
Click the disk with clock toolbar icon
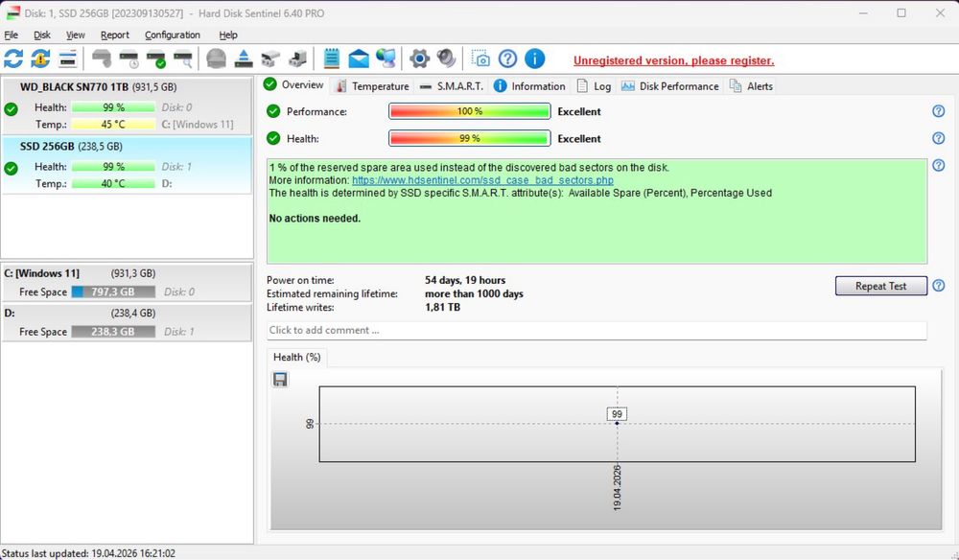pos(129,58)
